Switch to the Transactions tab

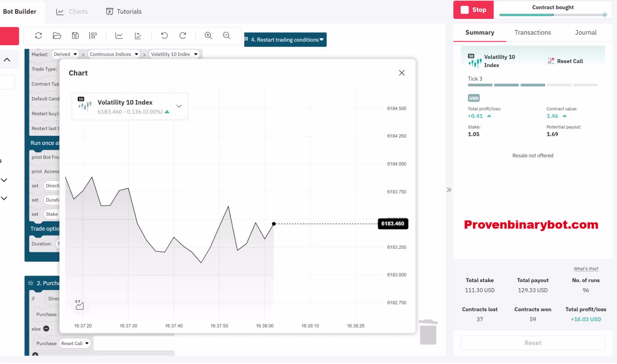pos(532,33)
